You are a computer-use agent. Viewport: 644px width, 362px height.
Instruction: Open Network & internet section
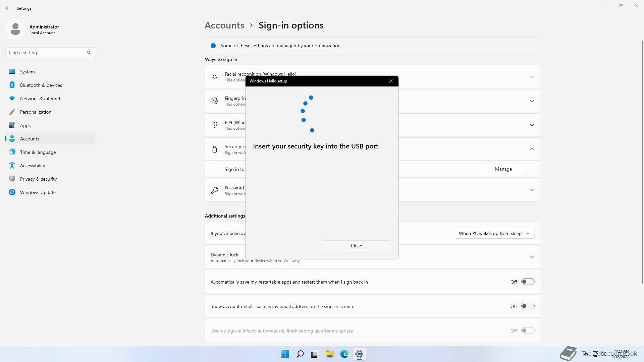click(x=50, y=99)
